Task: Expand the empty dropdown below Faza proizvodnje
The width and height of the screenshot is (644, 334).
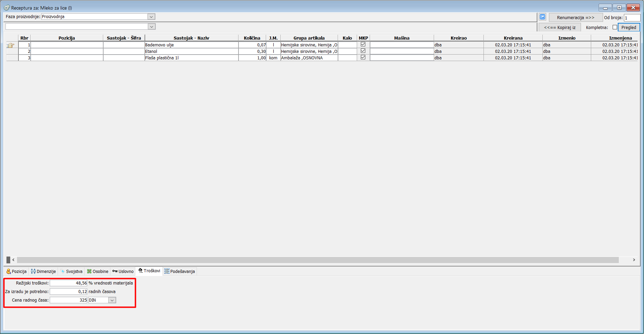Action: pos(152,27)
